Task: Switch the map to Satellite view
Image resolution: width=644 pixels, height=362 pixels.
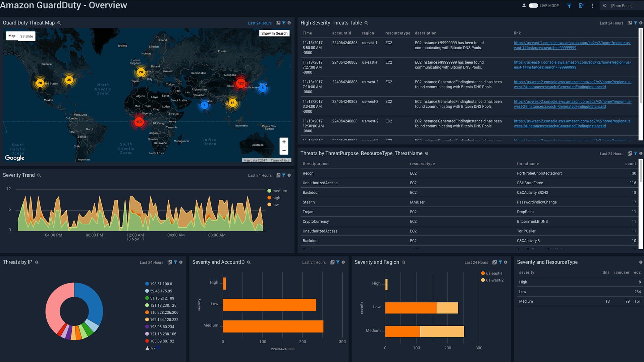Action: [x=26, y=36]
